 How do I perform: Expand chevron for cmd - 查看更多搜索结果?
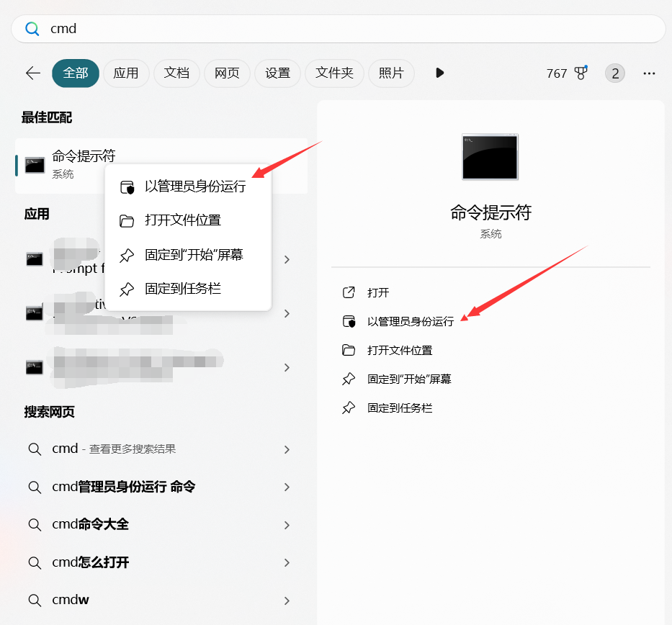coord(287,449)
